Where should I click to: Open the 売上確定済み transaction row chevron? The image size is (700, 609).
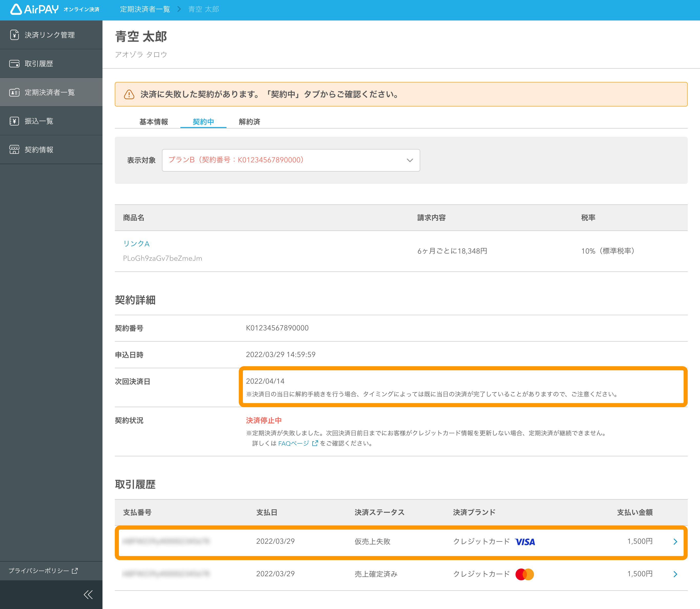[675, 574]
